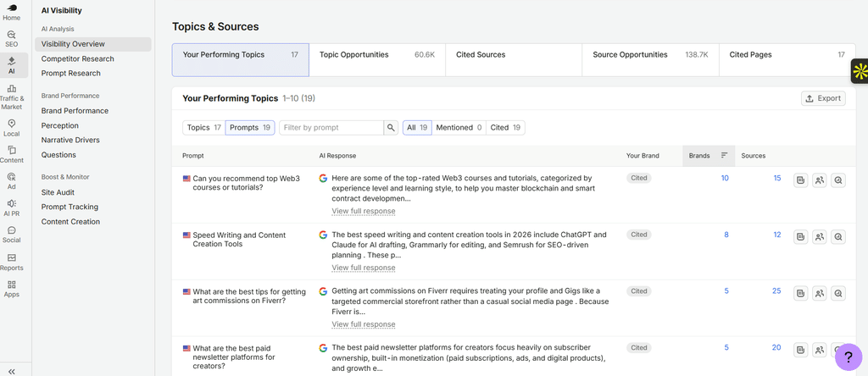Viewport: 868px width, 376px height.
Task: Click brands count 8 for Speed Writing row
Action: tap(726, 235)
